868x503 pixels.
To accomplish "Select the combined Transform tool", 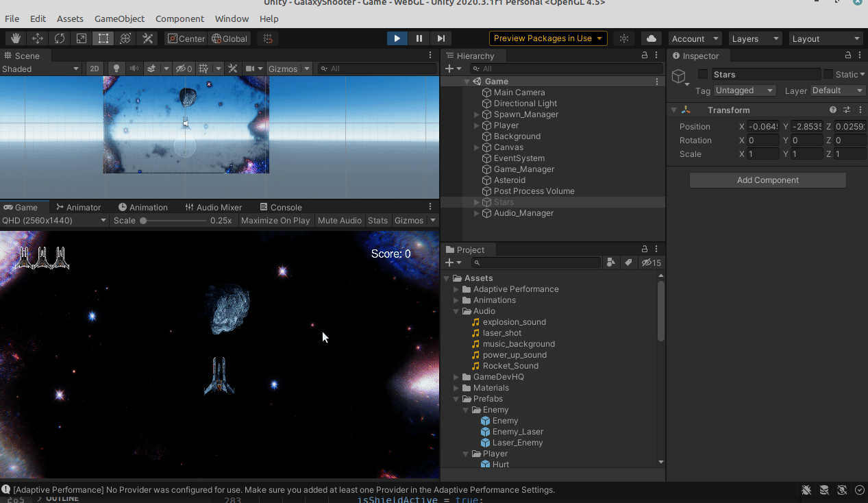I will pos(125,38).
